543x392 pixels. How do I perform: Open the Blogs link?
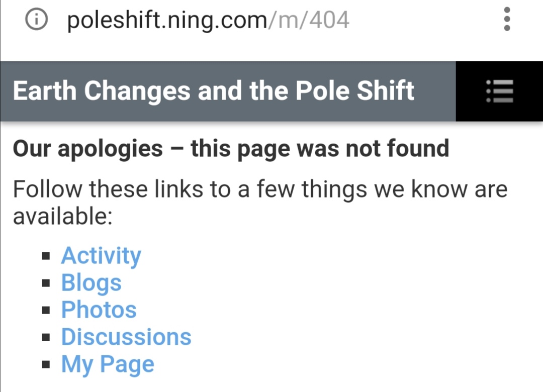pyautogui.click(x=92, y=283)
